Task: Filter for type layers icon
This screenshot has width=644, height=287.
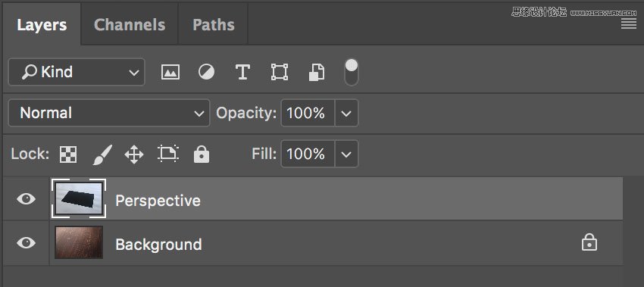Action: [x=242, y=72]
